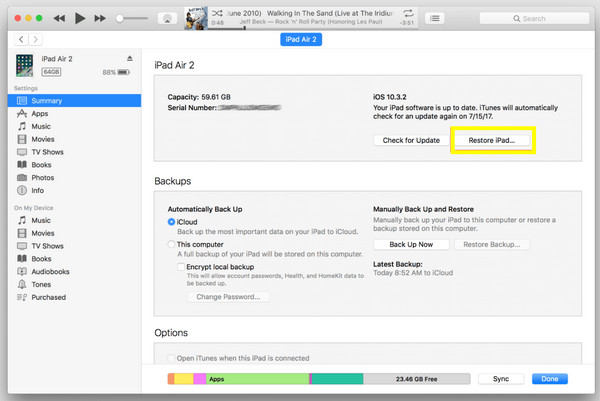This screenshot has height=401, width=600.
Task: Open the Up Next list icon
Action: coord(435,18)
